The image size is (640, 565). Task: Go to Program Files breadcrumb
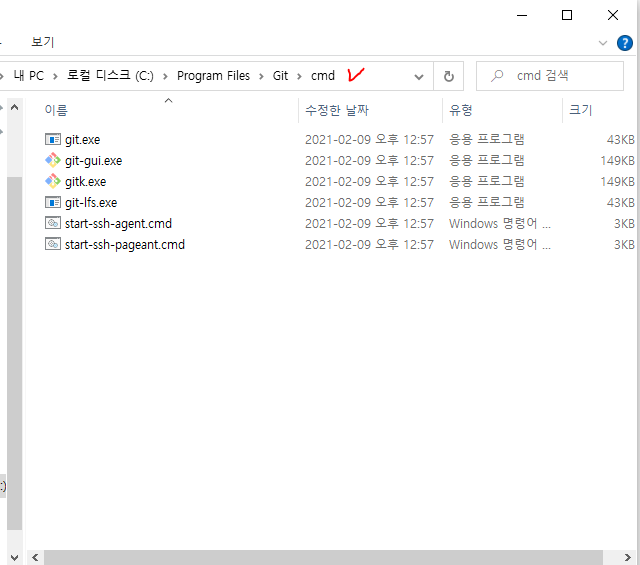(213, 76)
